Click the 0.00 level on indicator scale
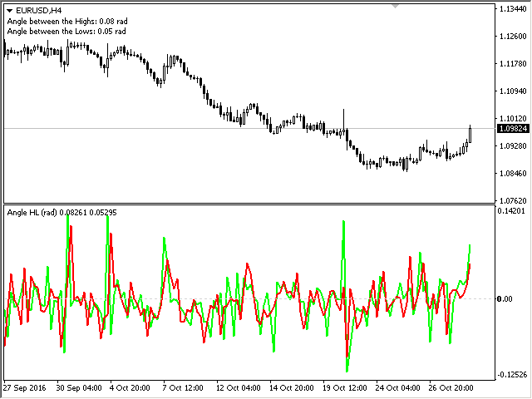Screen dimensions: 532x399 (x=505, y=298)
